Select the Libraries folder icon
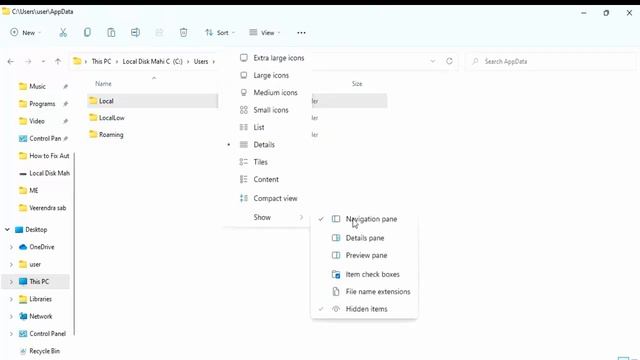Screen dimensions: 640x360 [23, 299]
